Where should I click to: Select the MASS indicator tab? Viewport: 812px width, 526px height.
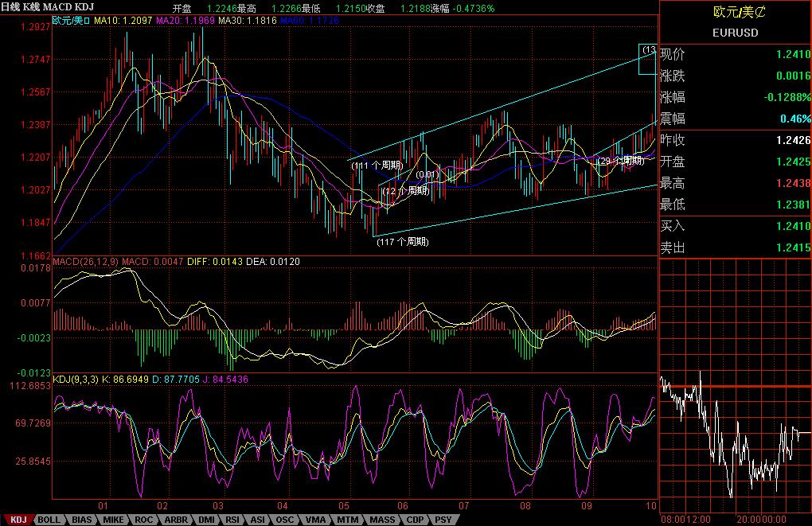[x=381, y=520]
